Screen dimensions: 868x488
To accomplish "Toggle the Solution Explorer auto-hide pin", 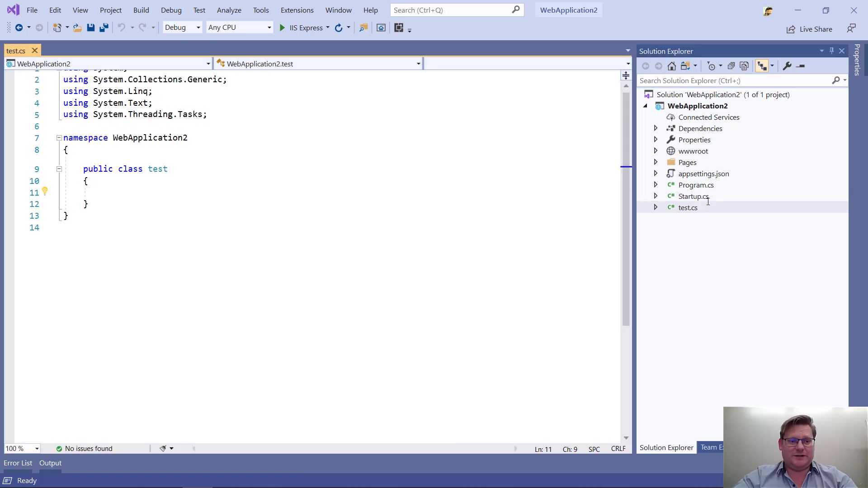I will coord(831,51).
